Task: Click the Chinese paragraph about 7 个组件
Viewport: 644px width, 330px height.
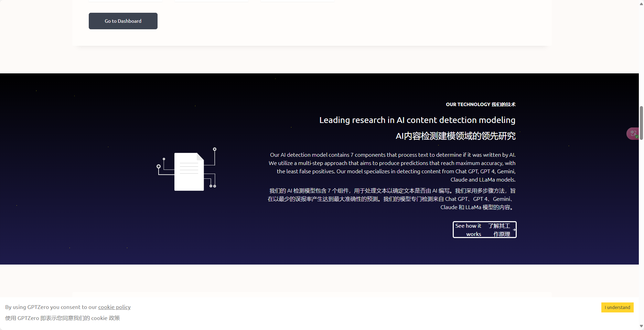Action: 392,199
